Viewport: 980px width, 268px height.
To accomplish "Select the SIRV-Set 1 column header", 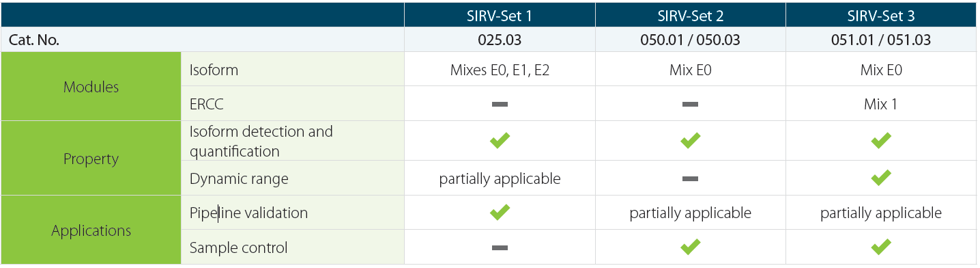I will pos(500,15).
